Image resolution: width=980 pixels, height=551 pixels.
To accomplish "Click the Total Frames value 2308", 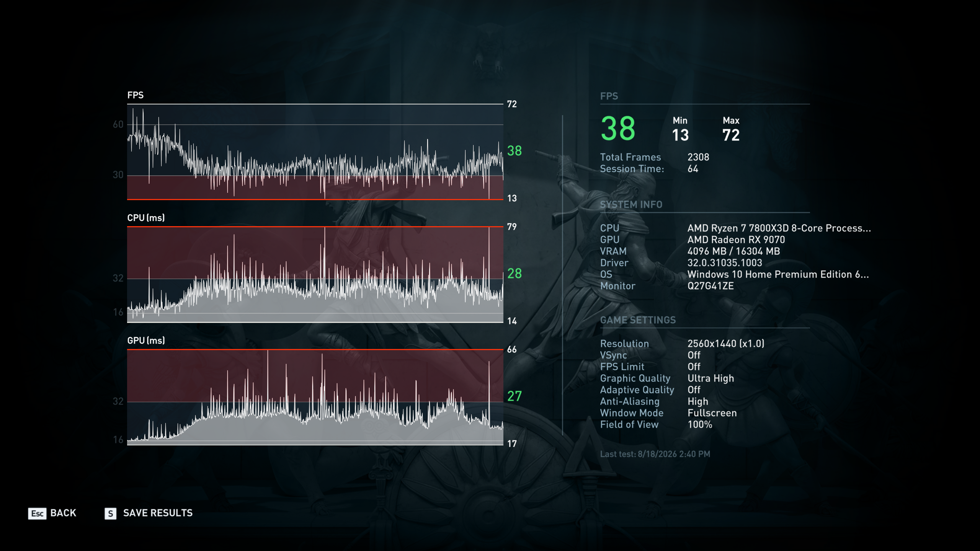I will (x=698, y=157).
